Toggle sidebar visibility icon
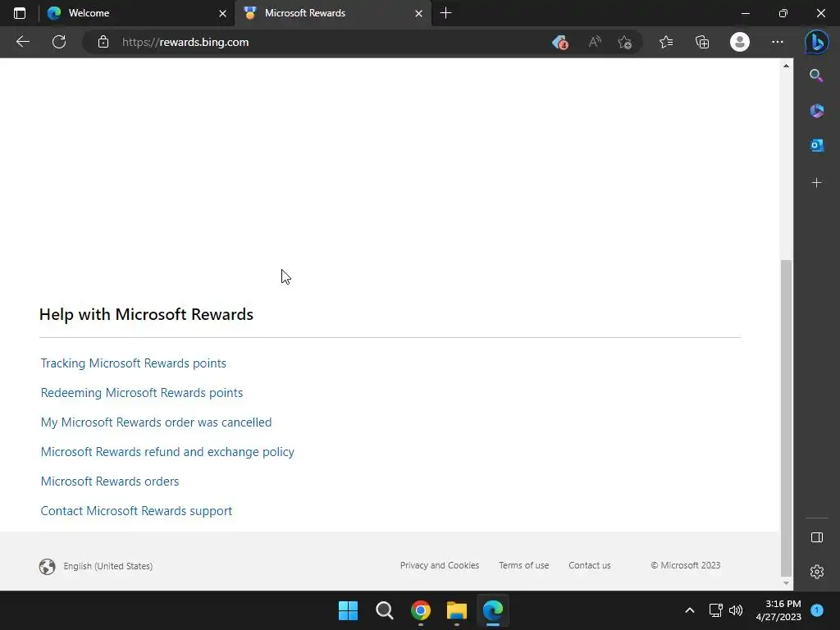The height and width of the screenshot is (630, 840). tap(817, 537)
